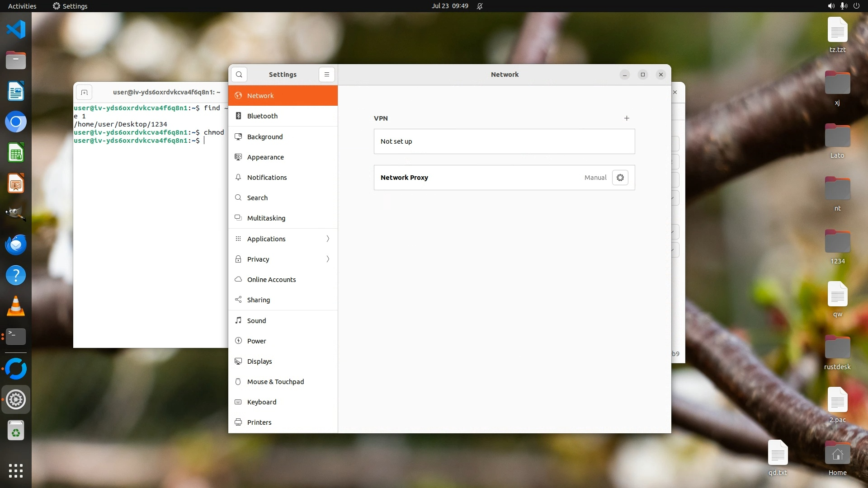The height and width of the screenshot is (488, 868).
Task: Open VLC media player from dock
Action: (x=16, y=306)
